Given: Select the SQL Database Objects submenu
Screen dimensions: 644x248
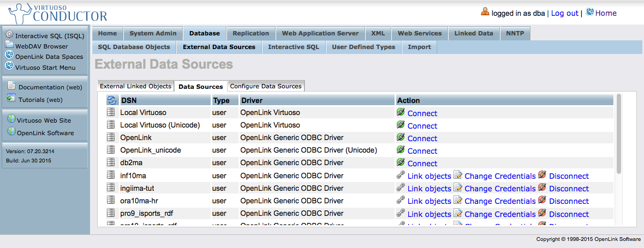Looking at the screenshot, I should 134,47.
